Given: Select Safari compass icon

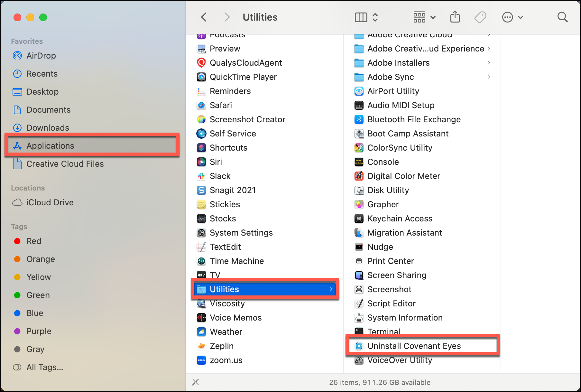Looking at the screenshot, I should (201, 105).
